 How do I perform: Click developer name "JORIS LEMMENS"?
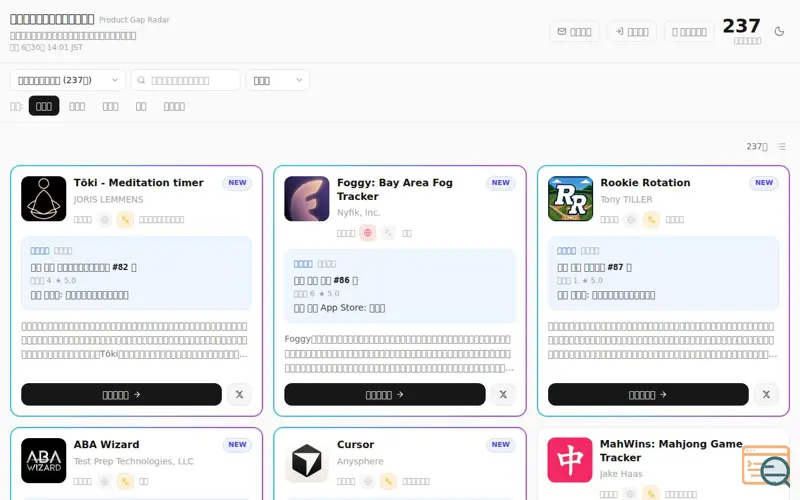click(x=108, y=199)
